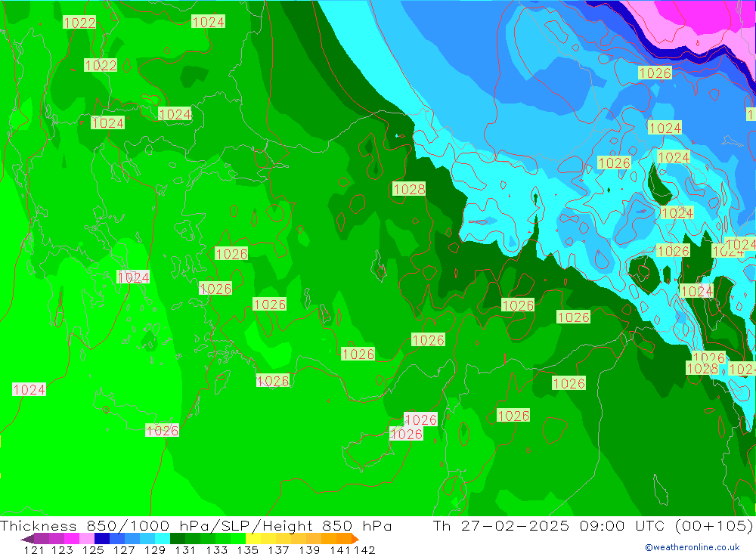Screen dimensions: 756x554
Task: Click the legend value 139
Action: (x=309, y=549)
